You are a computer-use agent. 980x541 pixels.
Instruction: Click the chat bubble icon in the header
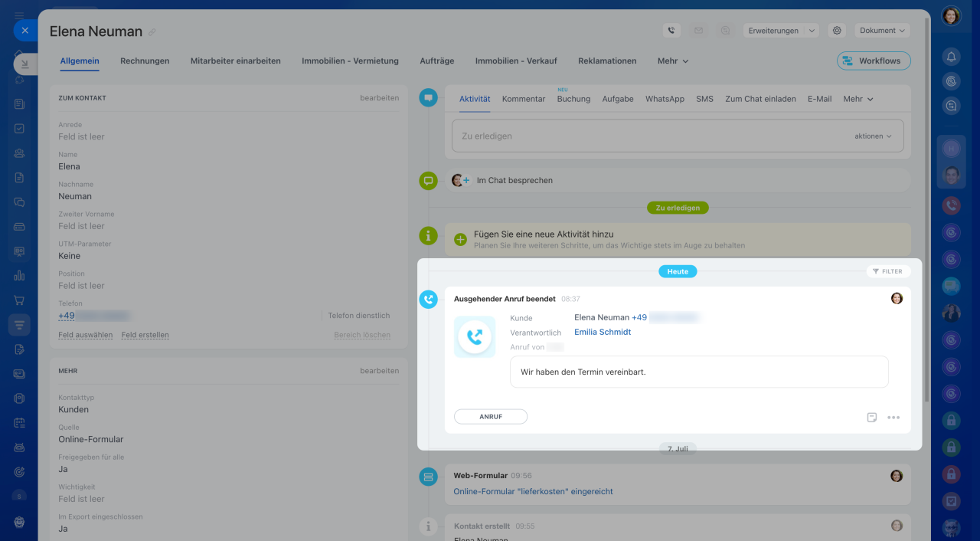[x=725, y=31]
